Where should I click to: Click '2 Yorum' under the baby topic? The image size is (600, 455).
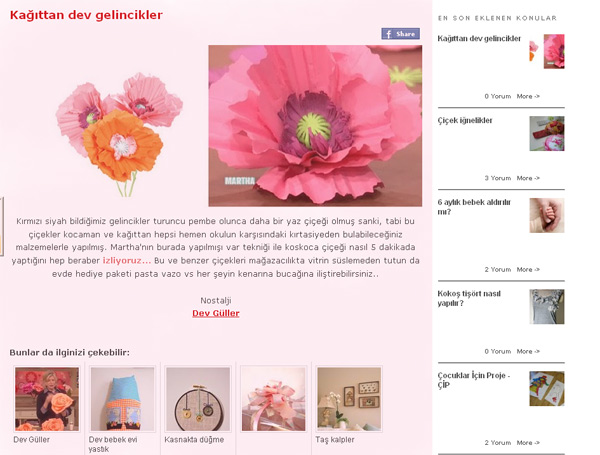pyautogui.click(x=497, y=269)
